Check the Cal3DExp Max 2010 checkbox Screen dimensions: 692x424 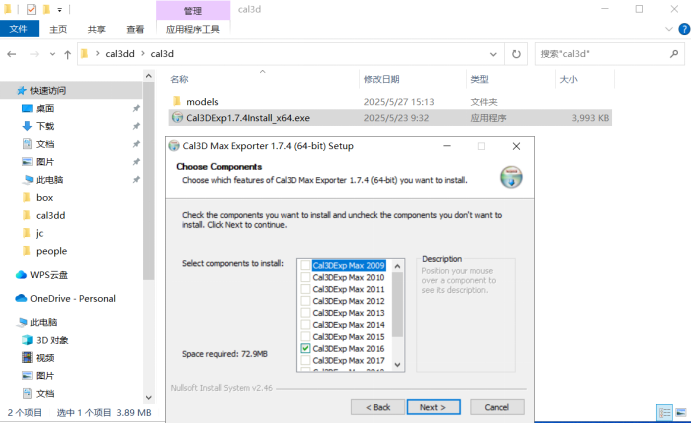[305, 278]
